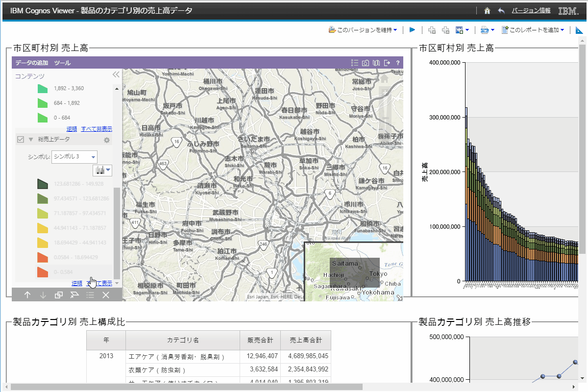Click the 97.434571 - 123.681286 legend swatch
Image resolution: width=588 pixels, height=392 pixels.
pyautogui.click(x=42, y=198)
